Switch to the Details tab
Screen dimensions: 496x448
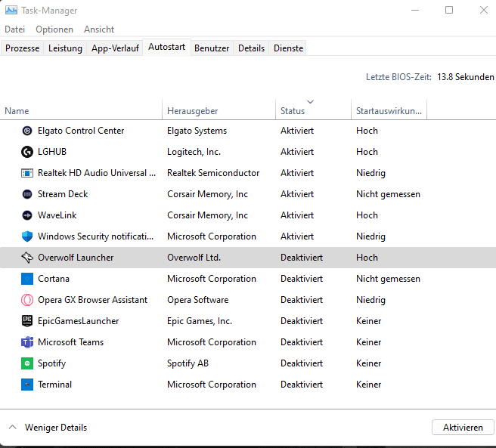click(251, 48)
